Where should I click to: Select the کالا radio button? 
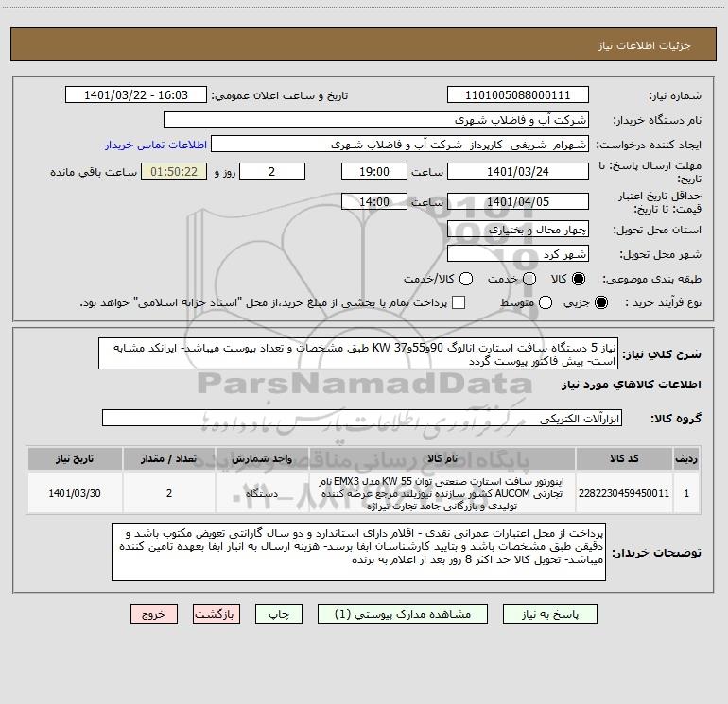tap(579, 279)
